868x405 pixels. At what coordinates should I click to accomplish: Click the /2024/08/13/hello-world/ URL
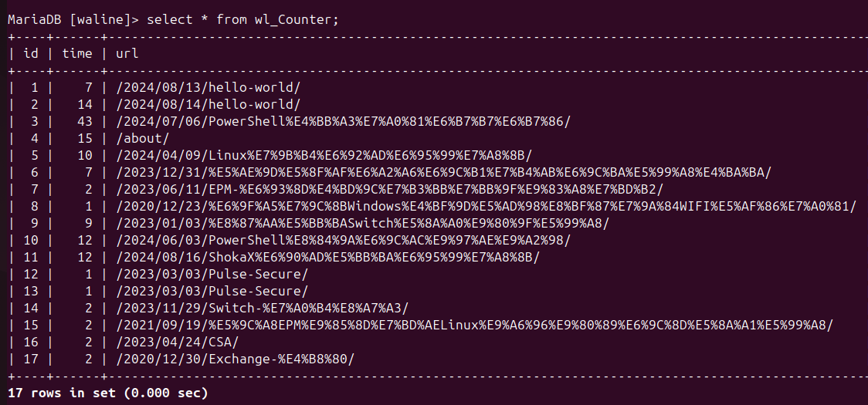coord(208,87)
